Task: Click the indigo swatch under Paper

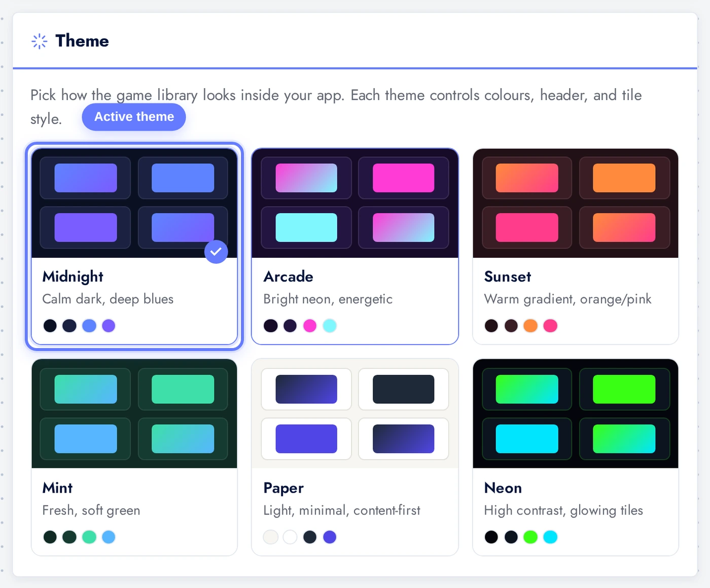Action: (x=330, y=537)
